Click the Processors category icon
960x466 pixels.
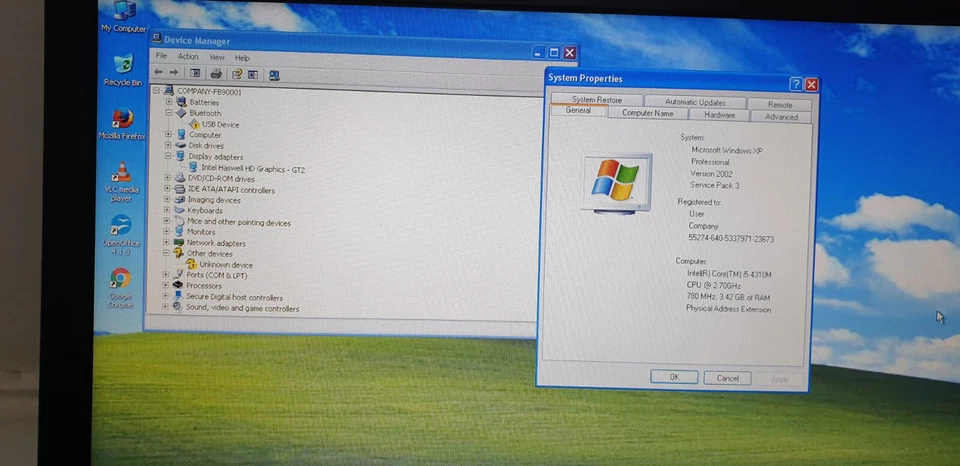(178, 285)
